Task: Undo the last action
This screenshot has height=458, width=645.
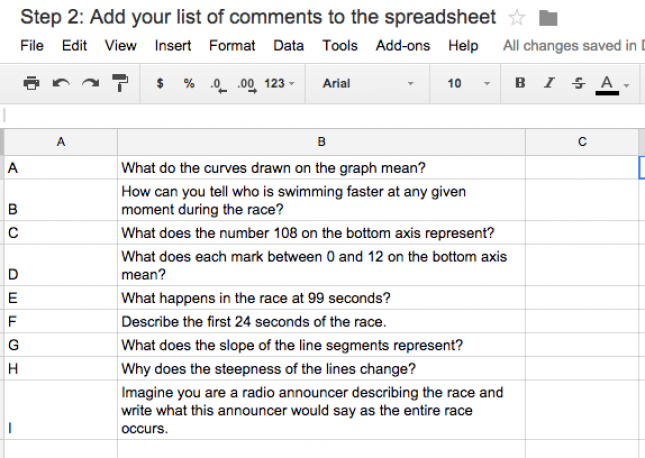Action: 60,84
